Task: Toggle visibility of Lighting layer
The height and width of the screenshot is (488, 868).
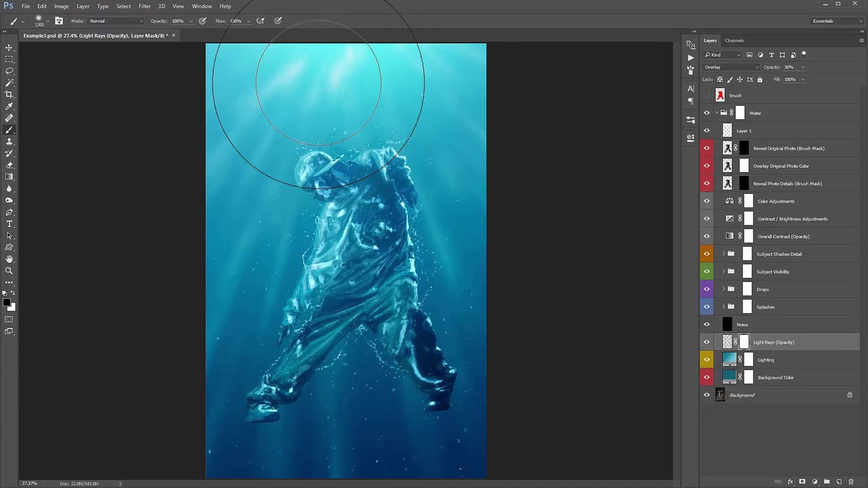Action: [x=707, y=360]
